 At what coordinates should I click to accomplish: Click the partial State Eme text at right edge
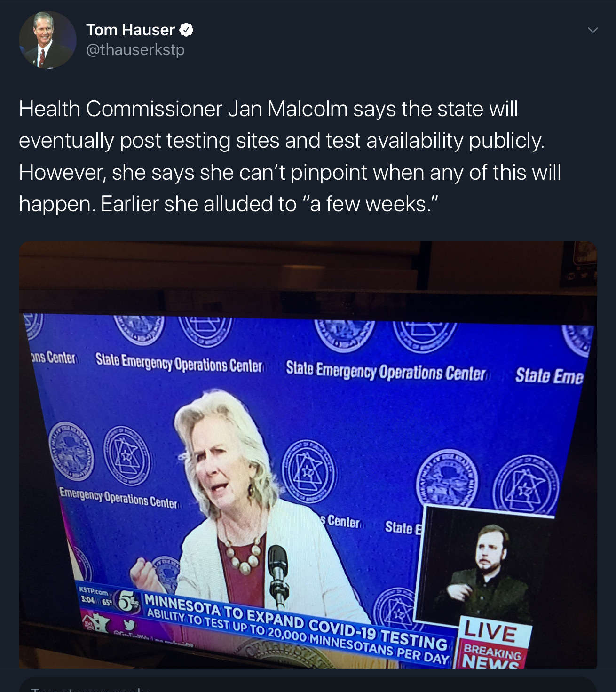click(549, 376)
